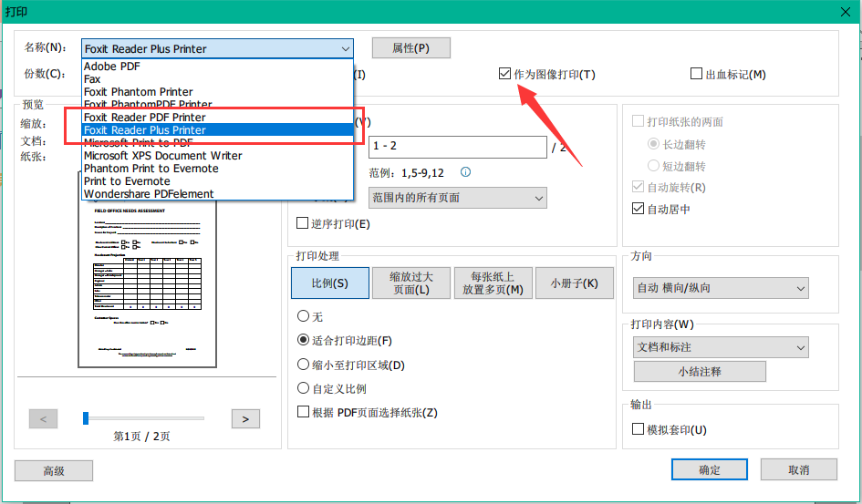Choose Adobe PDF from printer list

pos(217,66)
